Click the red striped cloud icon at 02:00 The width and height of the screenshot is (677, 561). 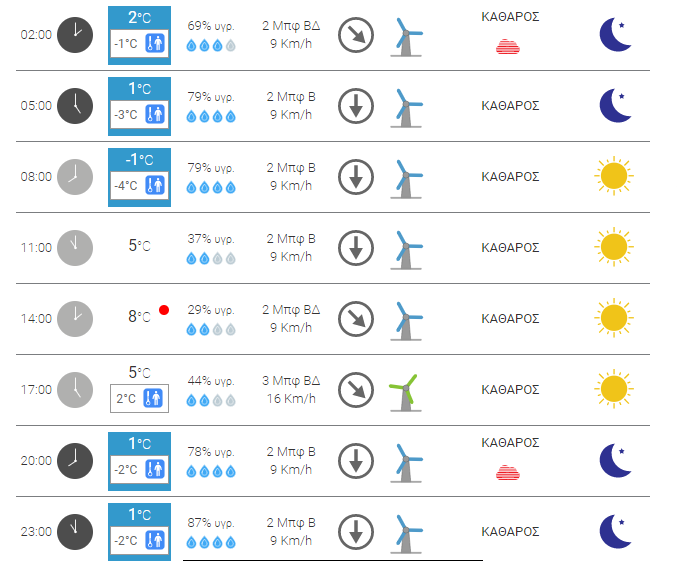point(508,47)
